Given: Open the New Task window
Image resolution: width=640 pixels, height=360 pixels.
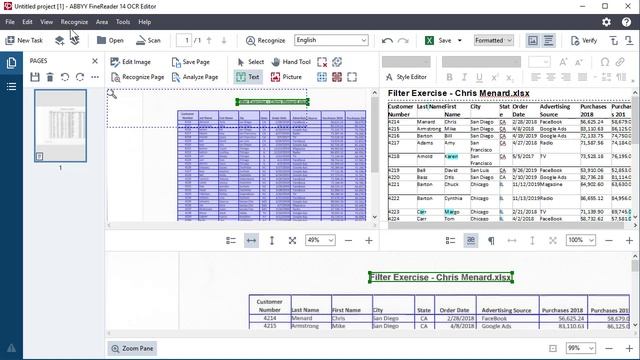Looking at the screenshot, I should coord(24,40).
